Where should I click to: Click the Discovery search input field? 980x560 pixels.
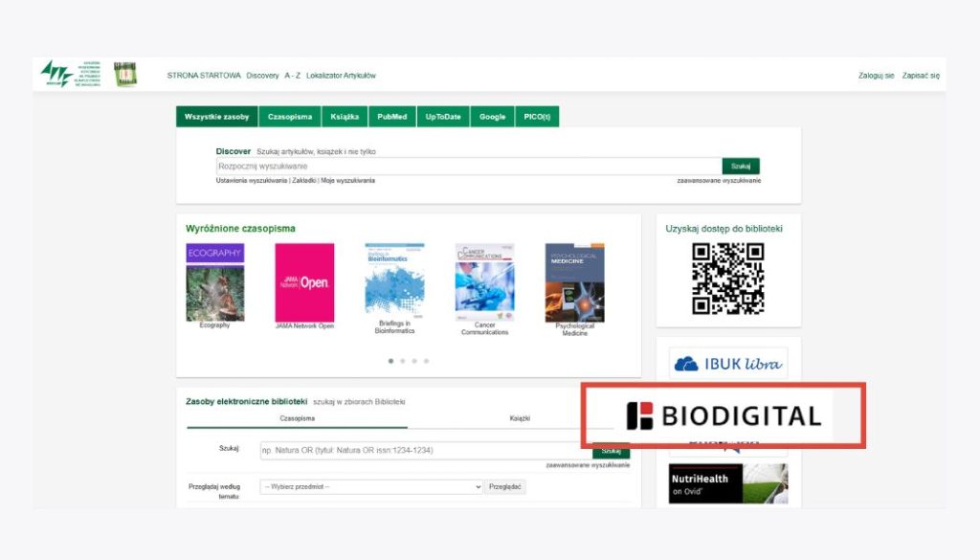[468, 167]
